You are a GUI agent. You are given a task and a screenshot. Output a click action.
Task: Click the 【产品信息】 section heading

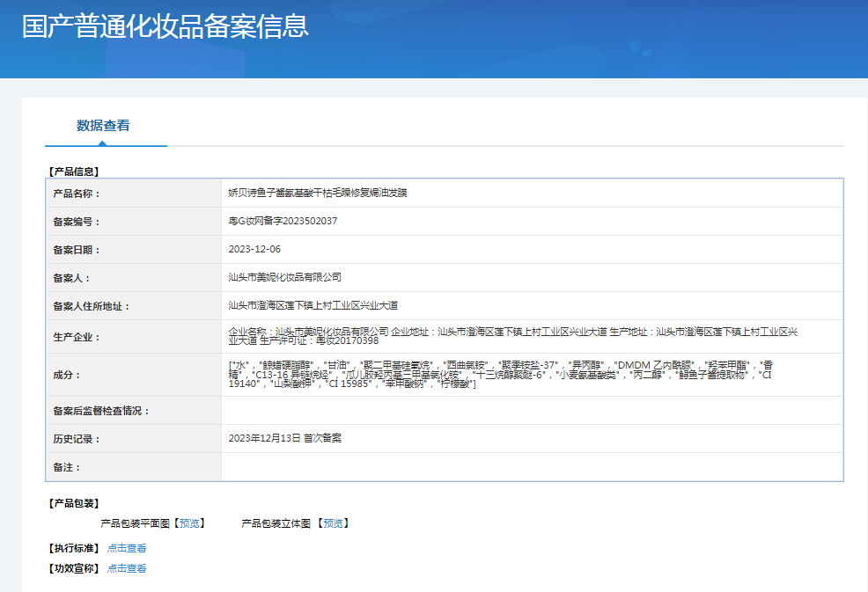click(74, 172)
